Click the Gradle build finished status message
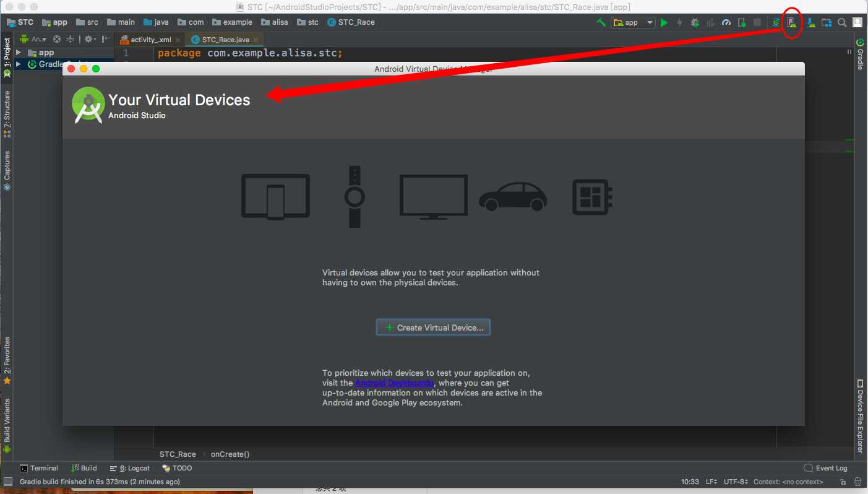Image resolution: width=868 pixels, height=494 pixels. 100,482
